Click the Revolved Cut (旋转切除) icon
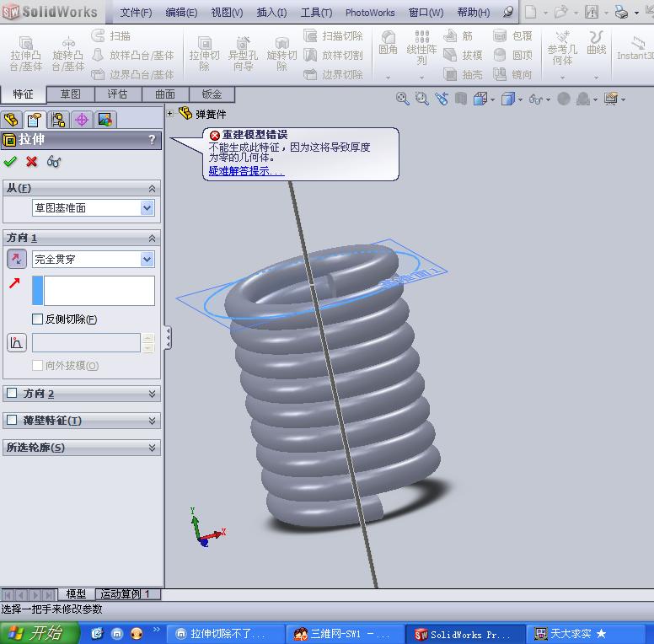The height and width of the screenshot is (644, 654). pos(282,53)
